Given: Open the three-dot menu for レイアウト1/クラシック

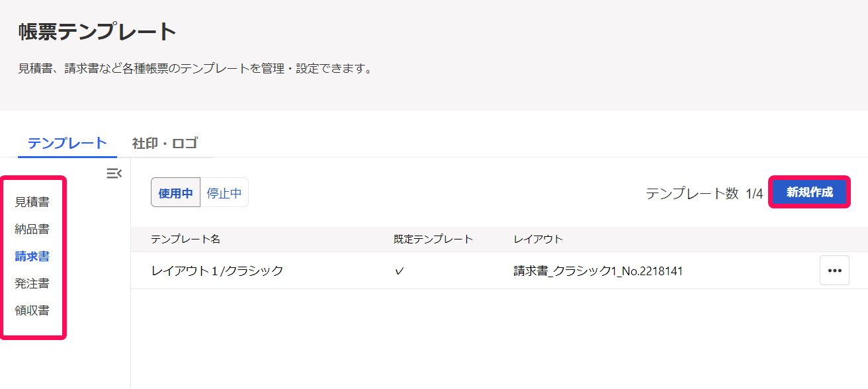Looking at the screenshot, I should pyautogui.click(x=834, y=271).
